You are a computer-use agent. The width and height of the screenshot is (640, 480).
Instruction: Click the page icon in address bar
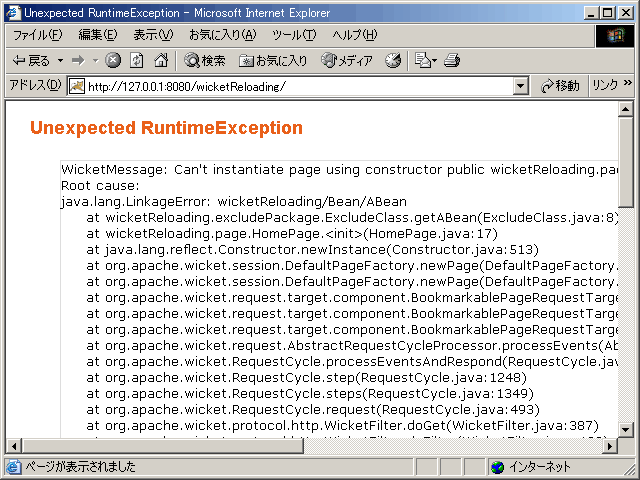pyautogui.click(x=77, y=86)
